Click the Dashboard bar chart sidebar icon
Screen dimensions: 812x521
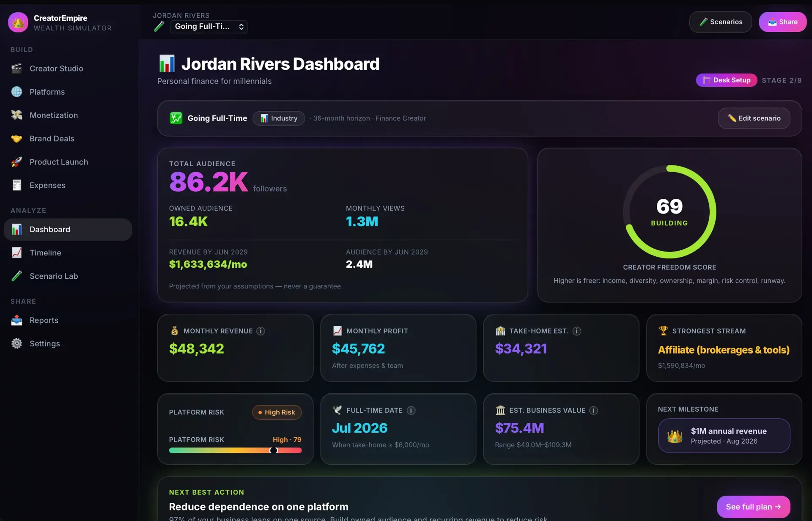(16, 230)
